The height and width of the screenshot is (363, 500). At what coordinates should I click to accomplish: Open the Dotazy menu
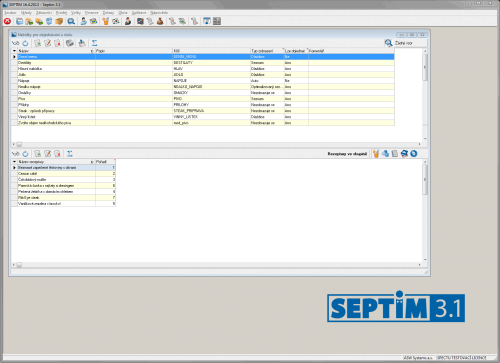click(x=108, y=13)
